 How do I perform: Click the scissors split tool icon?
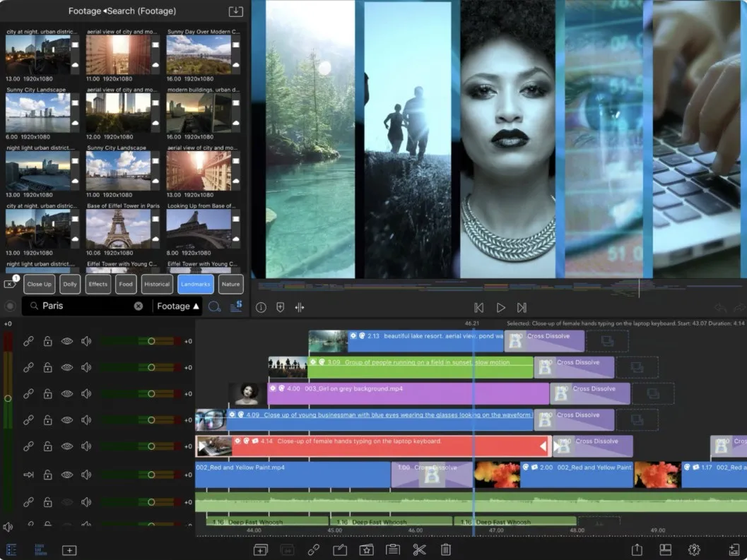pyautogui.click(x=419, y=549)
